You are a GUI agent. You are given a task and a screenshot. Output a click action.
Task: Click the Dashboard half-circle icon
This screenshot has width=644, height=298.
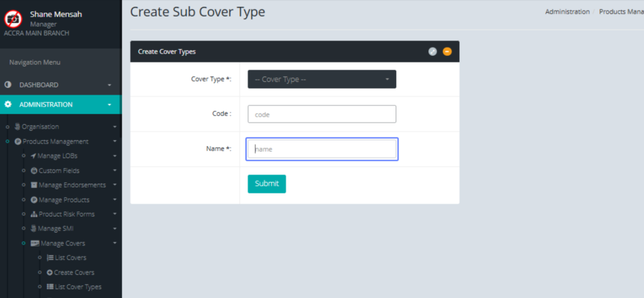coord(8,85)
